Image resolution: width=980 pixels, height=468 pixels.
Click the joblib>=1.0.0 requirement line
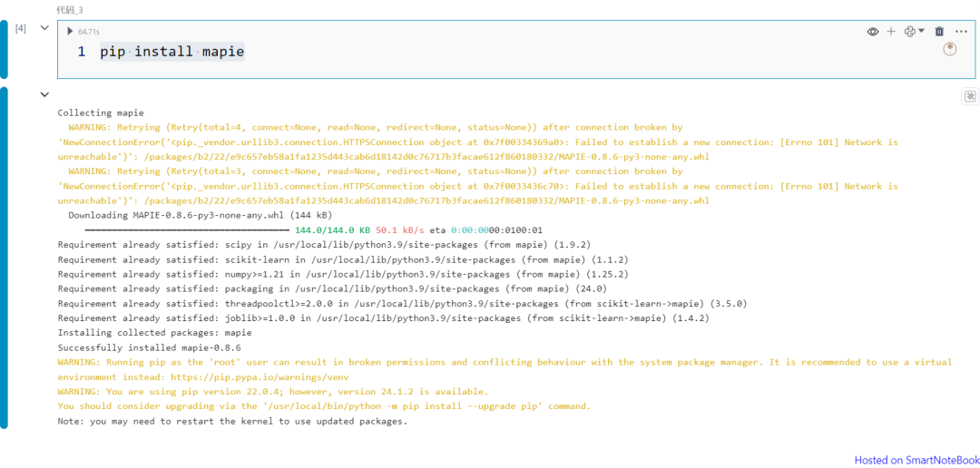[383, 318]
